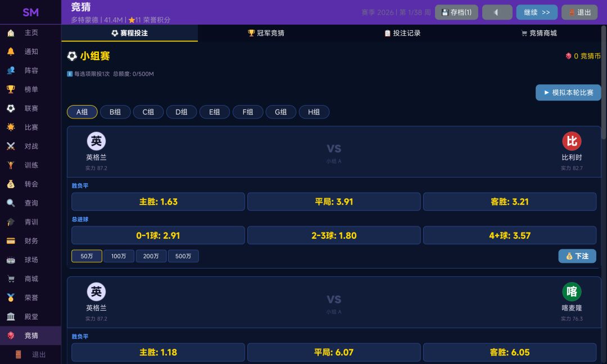
Task: Switch to 冠军竞猜 tab
Action: (266, 33)
